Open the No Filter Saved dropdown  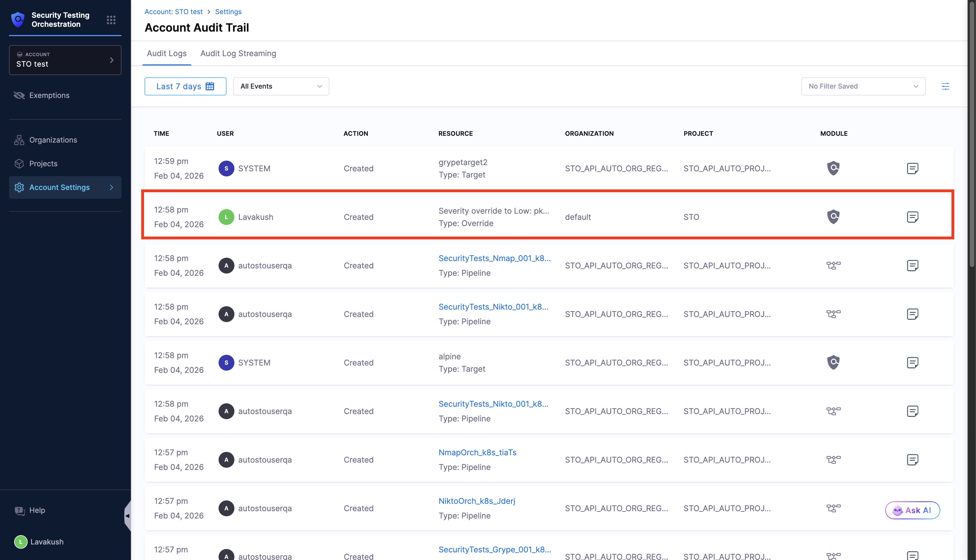coord(863,86)
